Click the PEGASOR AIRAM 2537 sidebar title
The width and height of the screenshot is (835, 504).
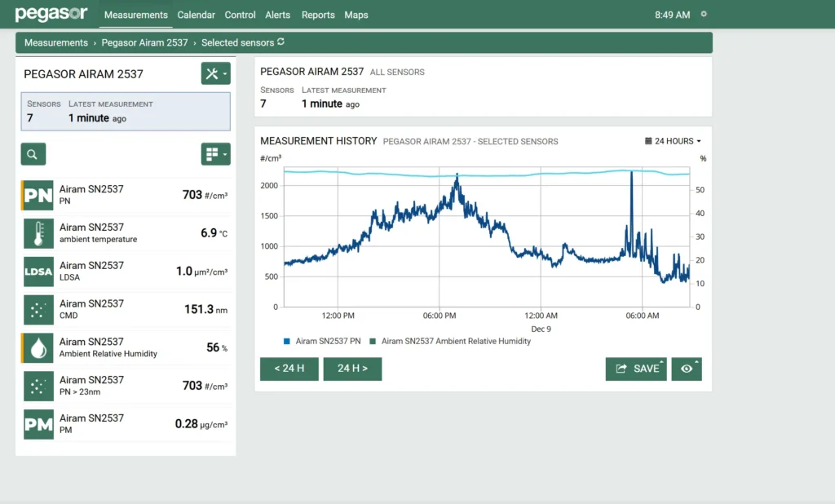[x=84, y=74]
